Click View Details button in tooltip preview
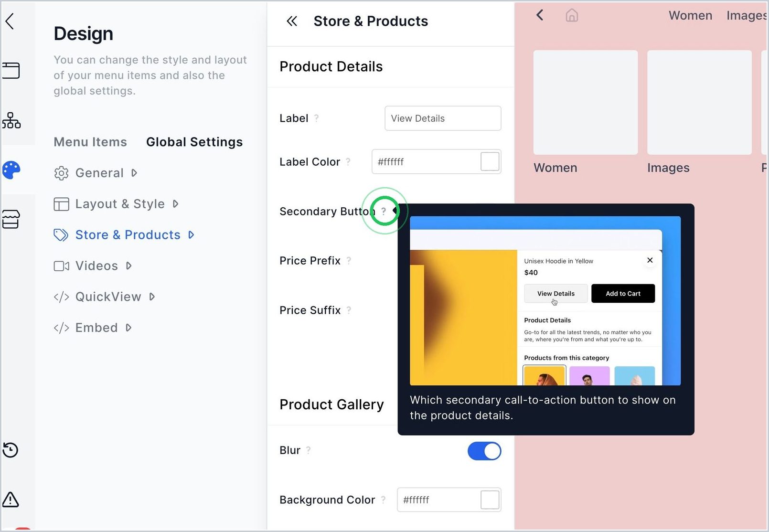The width and height of the screenshot is (769, 532). 556,294
